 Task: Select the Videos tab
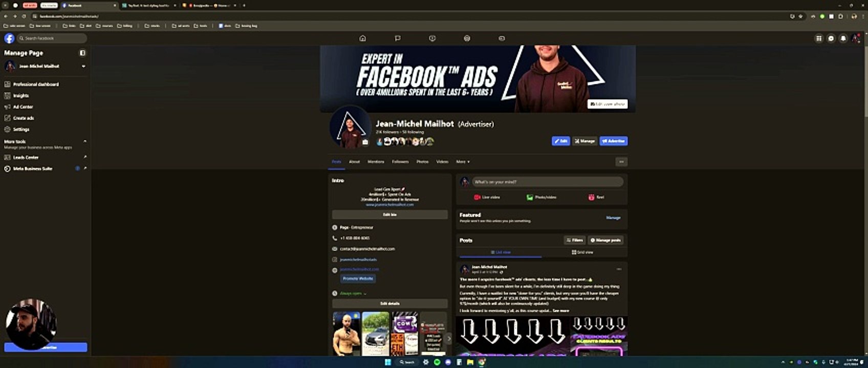click(442, 162)
